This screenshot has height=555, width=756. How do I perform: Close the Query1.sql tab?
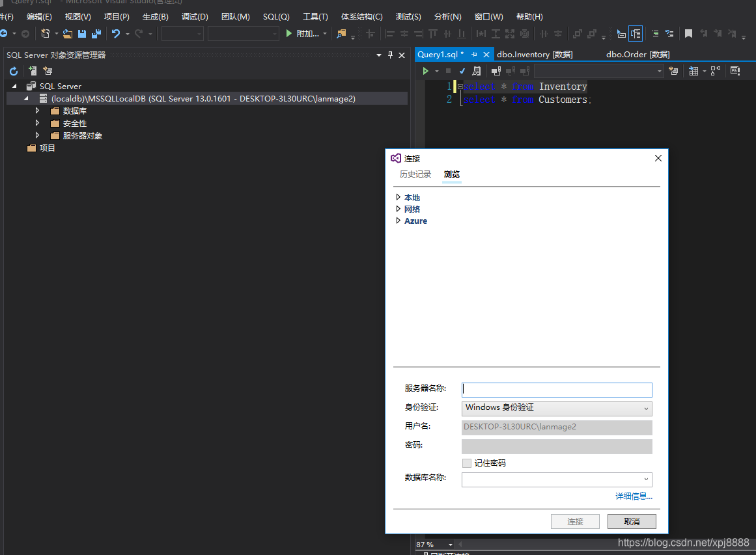tap(486, 55)
